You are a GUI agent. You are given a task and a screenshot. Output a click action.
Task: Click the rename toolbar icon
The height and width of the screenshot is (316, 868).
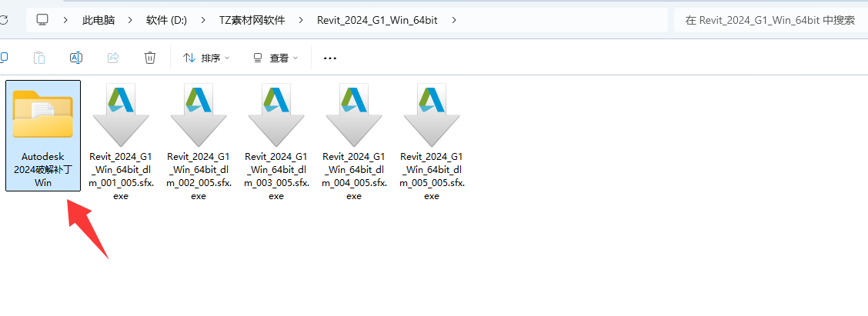tap(76, 58)
